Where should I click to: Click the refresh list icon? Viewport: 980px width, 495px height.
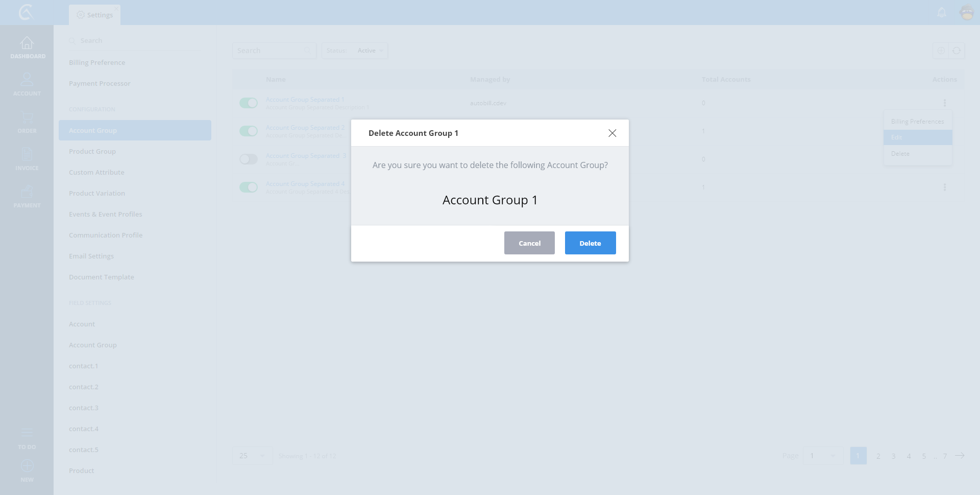[957, 51]
